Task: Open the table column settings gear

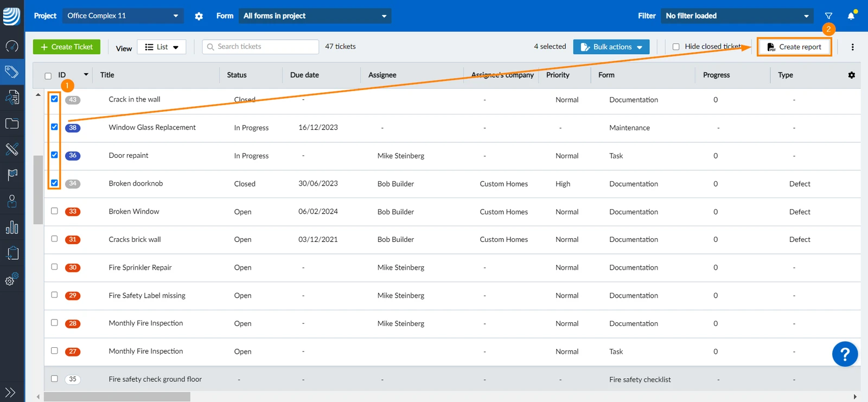Action: point(851,75)
